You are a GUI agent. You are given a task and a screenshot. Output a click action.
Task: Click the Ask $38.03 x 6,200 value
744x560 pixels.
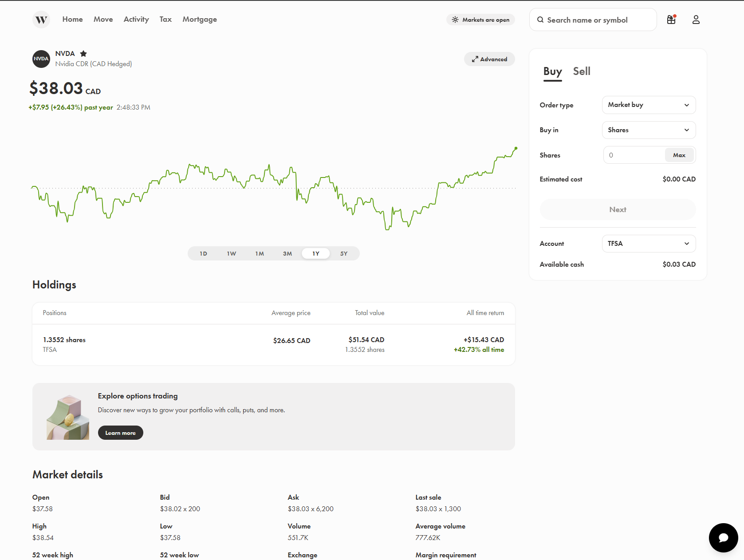[x=311, y=509]
